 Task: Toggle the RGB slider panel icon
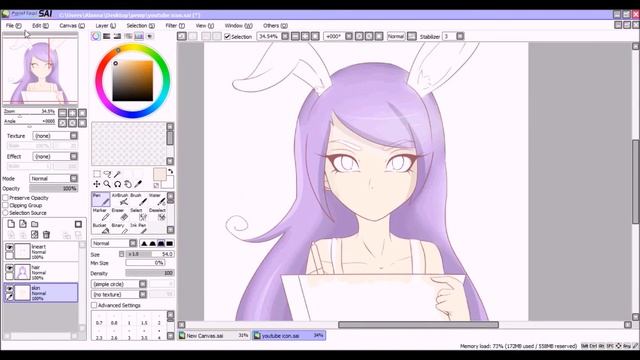coord(107,36)
